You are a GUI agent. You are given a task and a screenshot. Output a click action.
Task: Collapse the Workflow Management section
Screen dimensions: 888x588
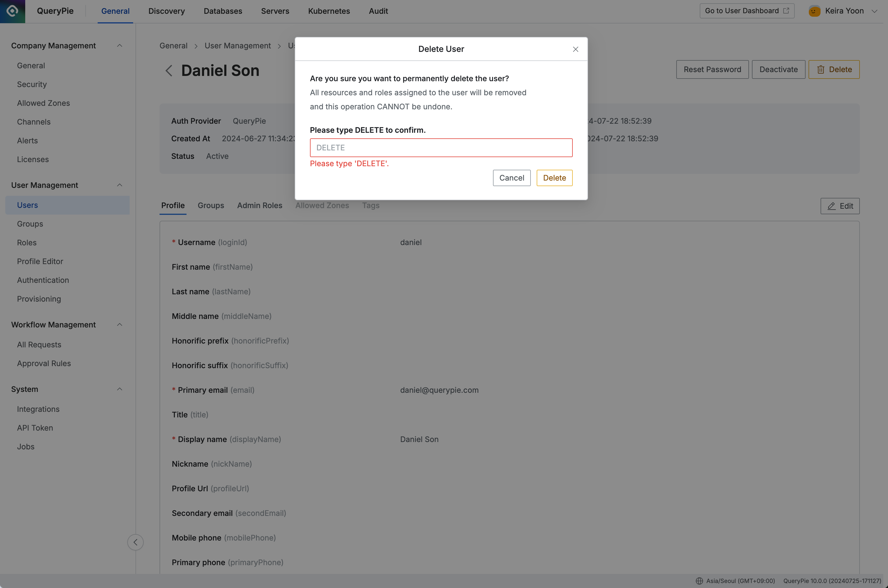119,324
